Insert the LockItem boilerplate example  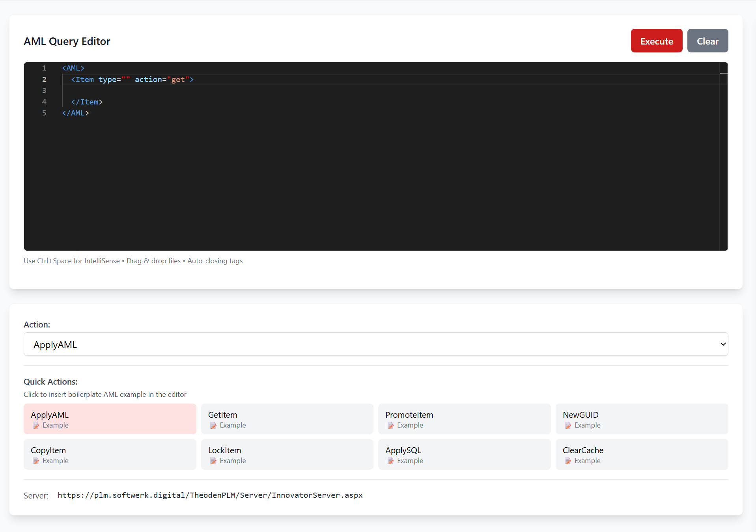tap(287, 454)
